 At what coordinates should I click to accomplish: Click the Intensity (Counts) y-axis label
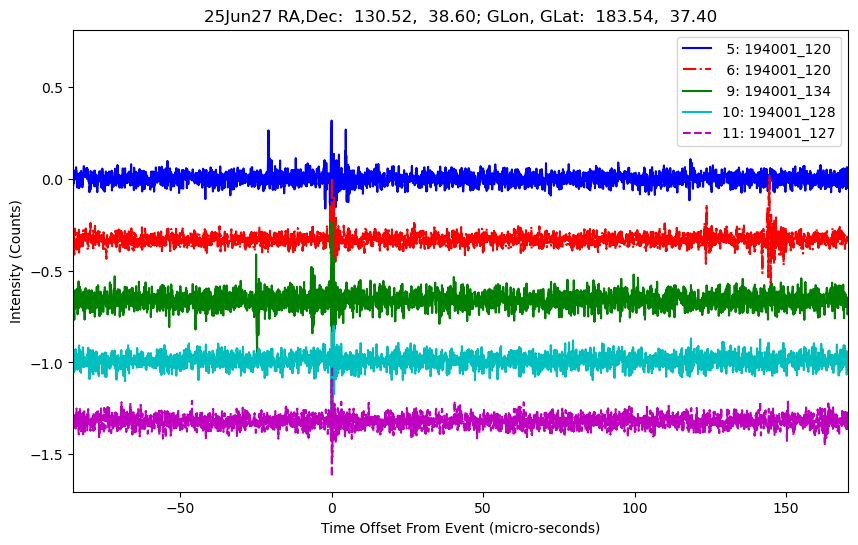(15, 262)
